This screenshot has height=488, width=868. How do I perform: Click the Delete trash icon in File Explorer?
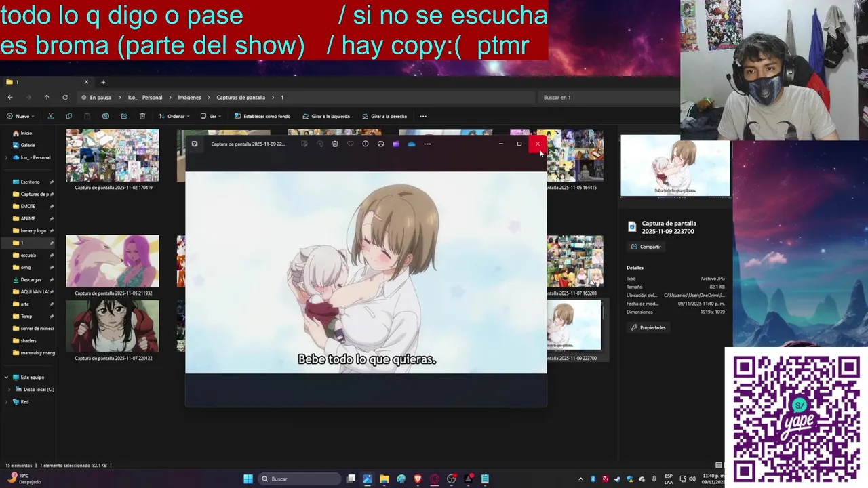[142, 116]
